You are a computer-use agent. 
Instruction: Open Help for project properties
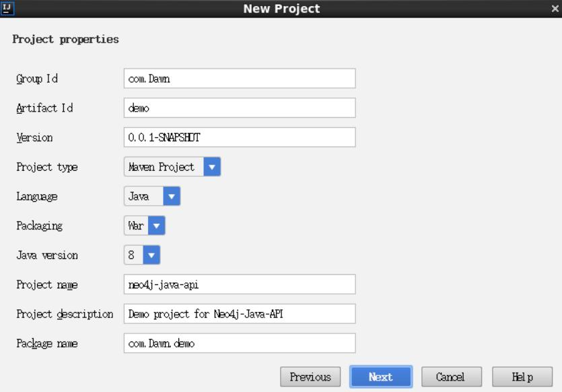(522, 377)
